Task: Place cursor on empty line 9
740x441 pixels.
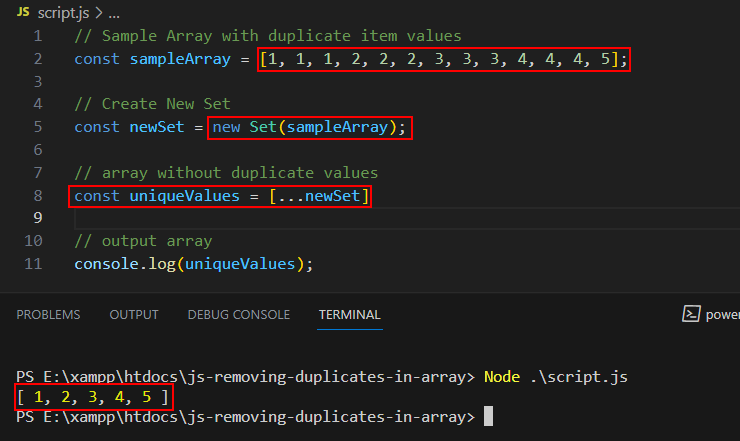Action: 406,218
